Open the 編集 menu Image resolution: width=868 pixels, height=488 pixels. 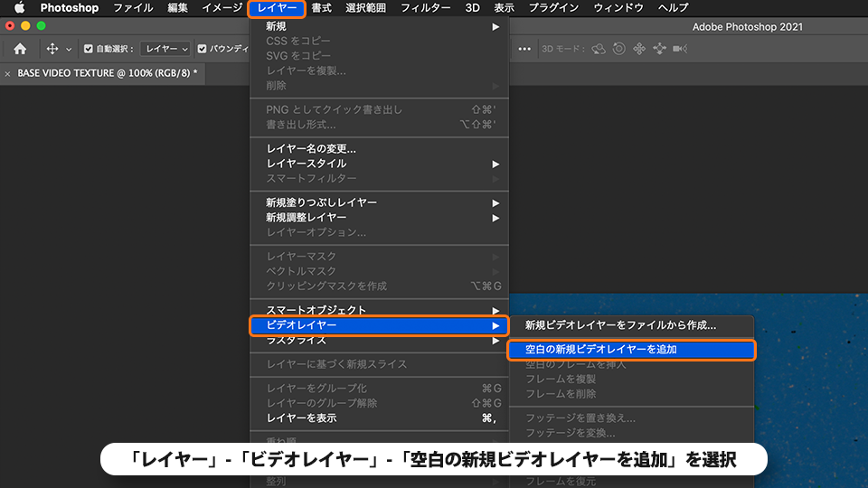pyautogui.click(x=178, y=8)
